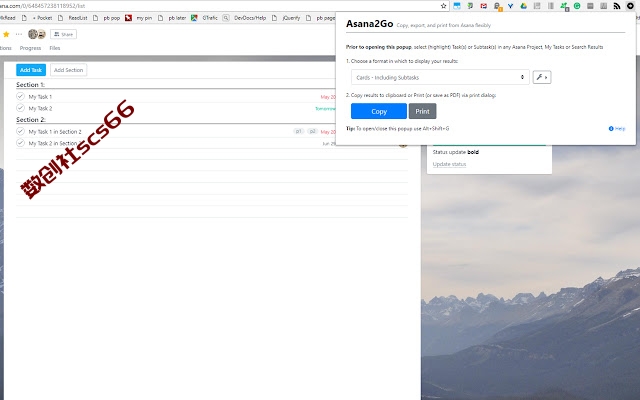Click the 'Section 1:' header

click(x=31, y=84)
